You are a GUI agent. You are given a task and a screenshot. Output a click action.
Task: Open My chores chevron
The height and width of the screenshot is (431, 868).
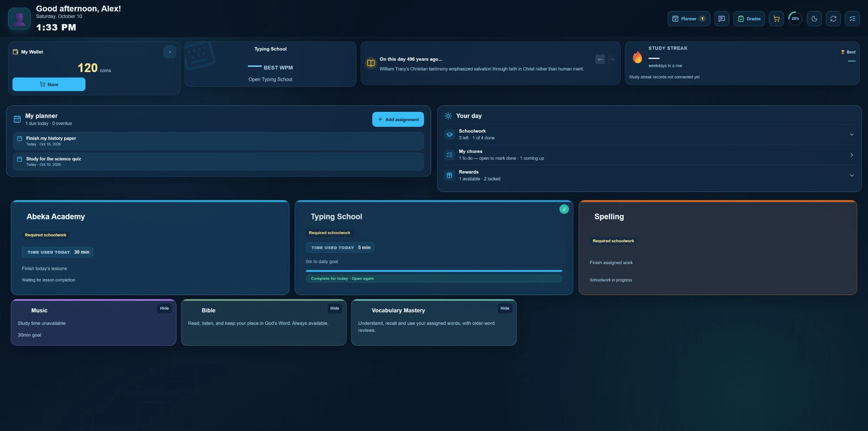tap(852, 155)
